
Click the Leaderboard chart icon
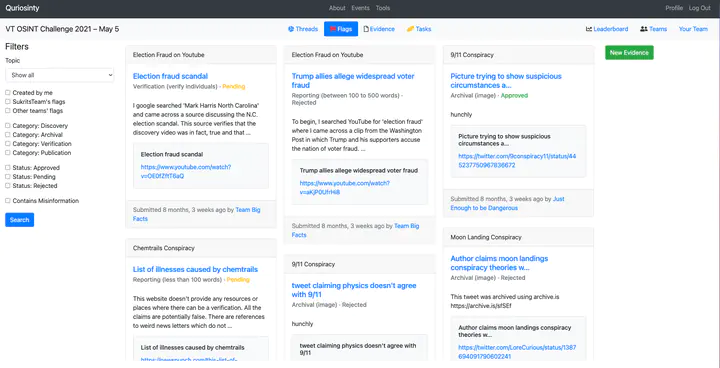coord(589,29)
